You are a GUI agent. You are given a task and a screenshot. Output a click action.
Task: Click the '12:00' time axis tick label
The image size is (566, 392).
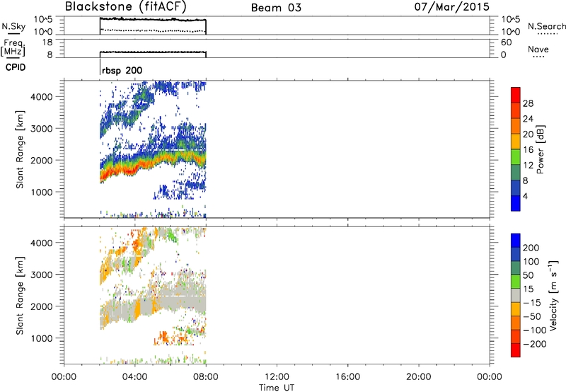pos(277,377)
